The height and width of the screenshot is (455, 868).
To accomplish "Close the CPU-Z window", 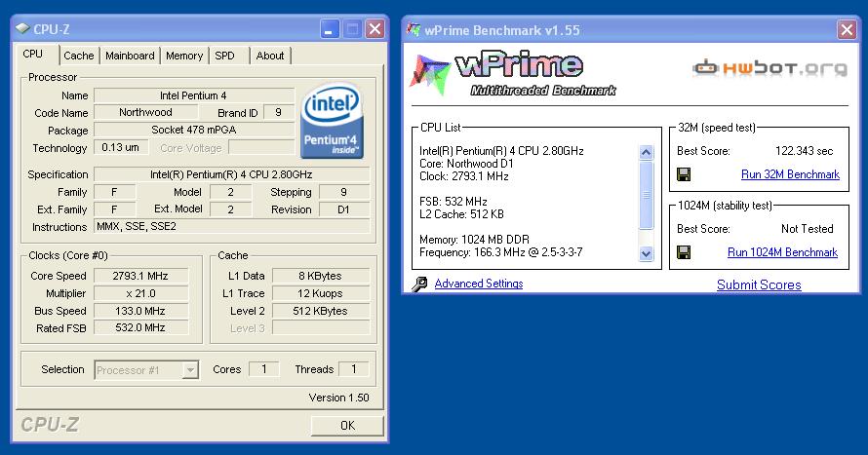I will pyautogui.click(x=375, y=29).
